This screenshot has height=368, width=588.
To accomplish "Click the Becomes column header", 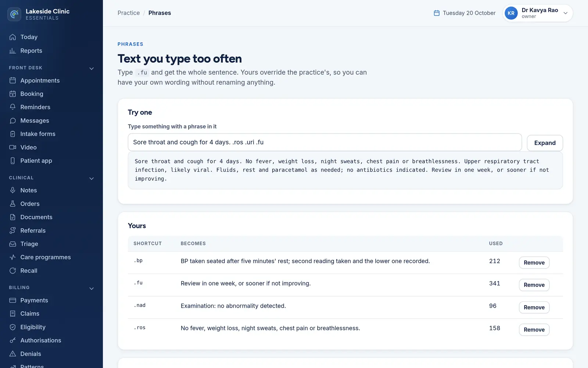I will 193,244.
